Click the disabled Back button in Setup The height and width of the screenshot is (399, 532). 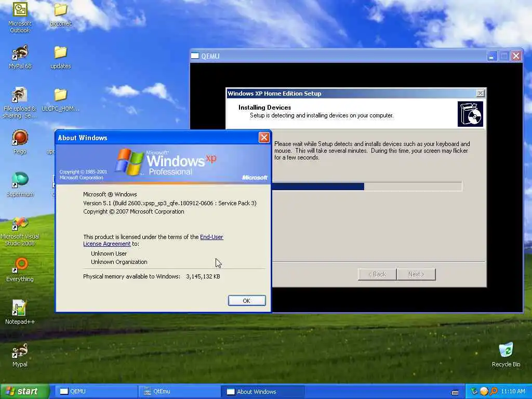pos(377,274)
